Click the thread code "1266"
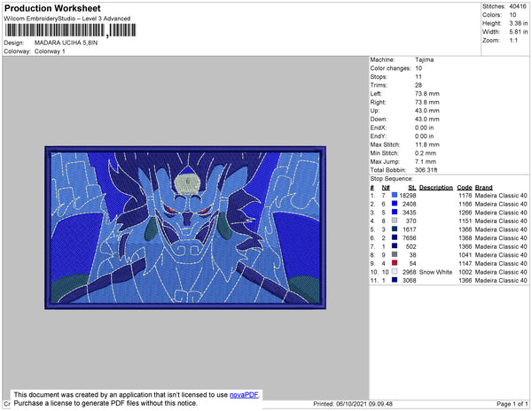Screen dimensions: 532x411 coord(465,213)
